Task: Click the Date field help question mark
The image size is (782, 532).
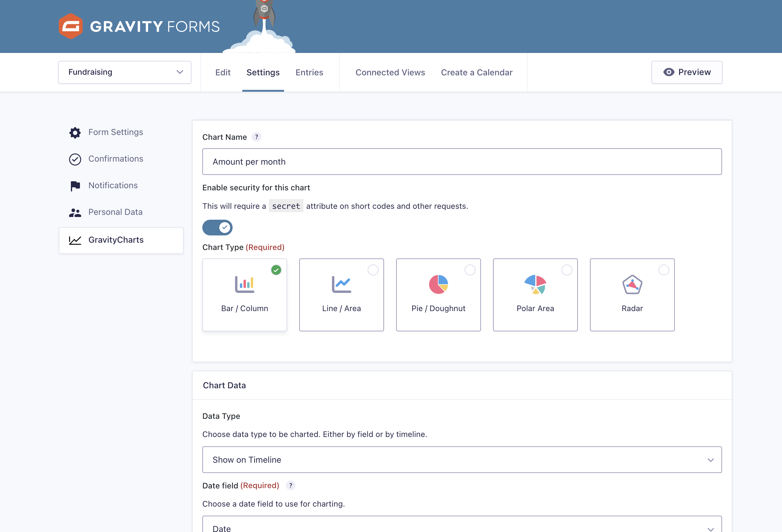Action: click(x=291, y=485)
